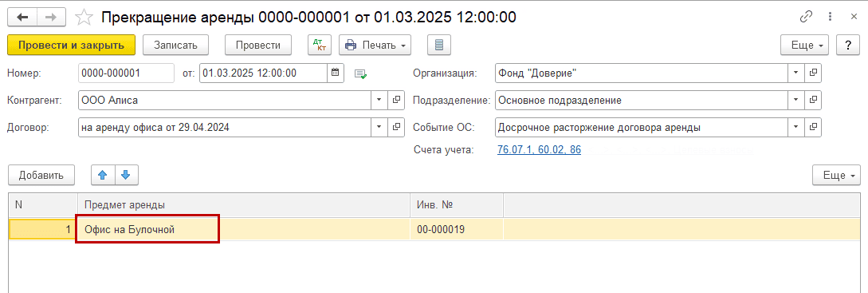
Task: Go back with the left arrow button
Action: coord(22,18)
